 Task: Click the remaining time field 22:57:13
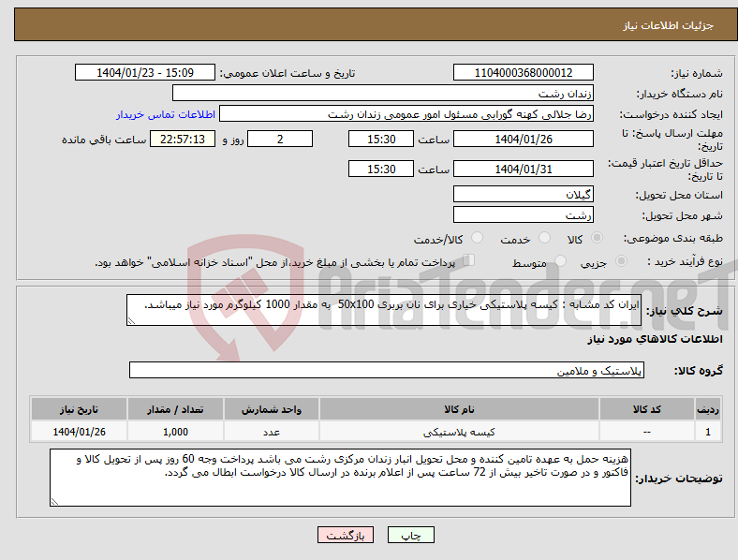[183, 139]
